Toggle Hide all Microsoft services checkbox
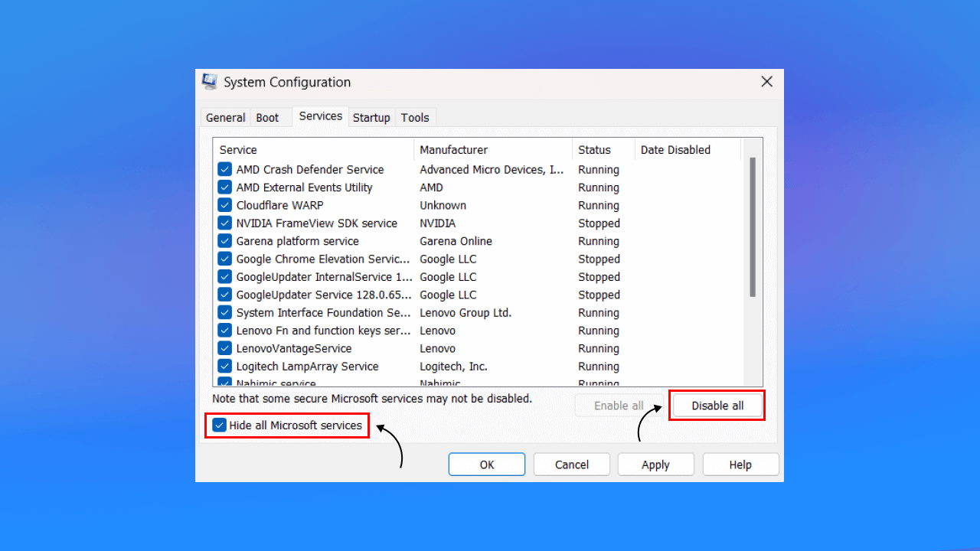The image size is (980, 551). coord(220,425)
